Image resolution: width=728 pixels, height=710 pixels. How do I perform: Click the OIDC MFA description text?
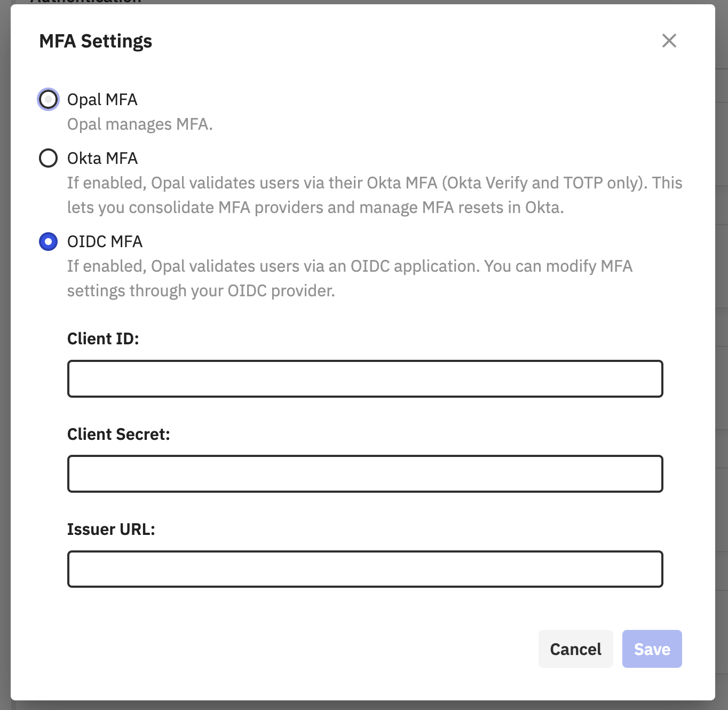(350, 278)
